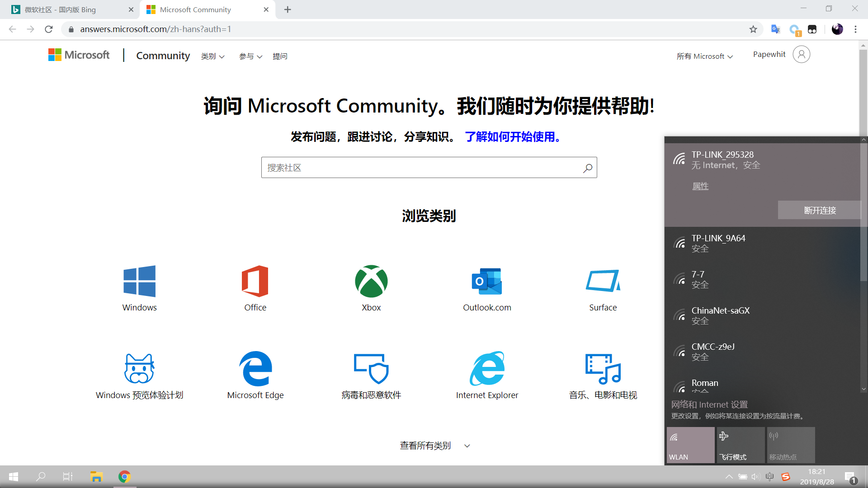Viewport: 868px width, 488px height.
Task: Open the Xbox category icon
Action: tap(371, 281)
